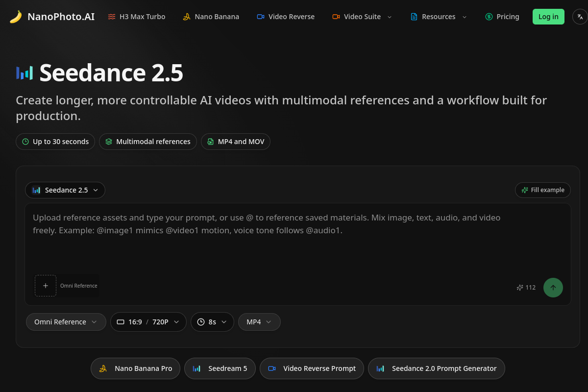This screenshot has width=588, height=392.
Task: Open the Seedream 5 shortcut
Action: [220, 368]
